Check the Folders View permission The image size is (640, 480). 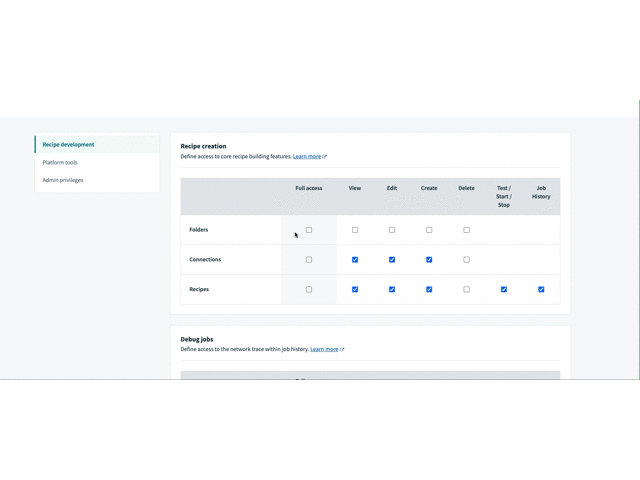[355, 230]
